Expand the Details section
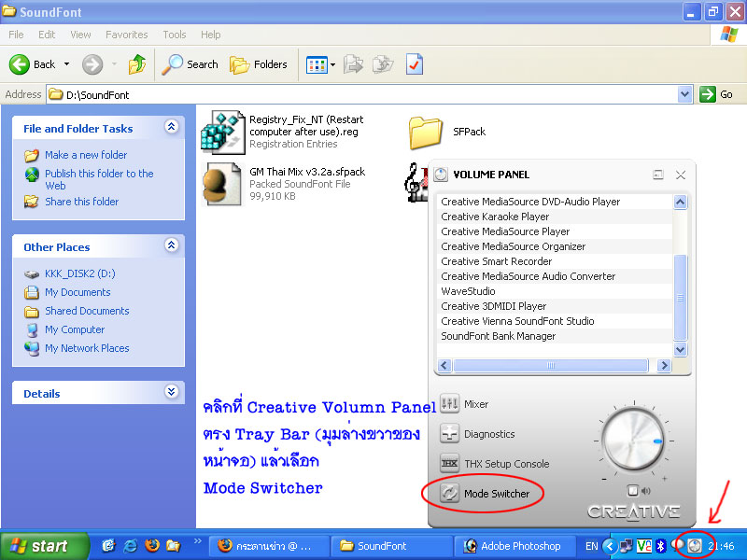The image size is (747, 560). (x=172, y=392)
